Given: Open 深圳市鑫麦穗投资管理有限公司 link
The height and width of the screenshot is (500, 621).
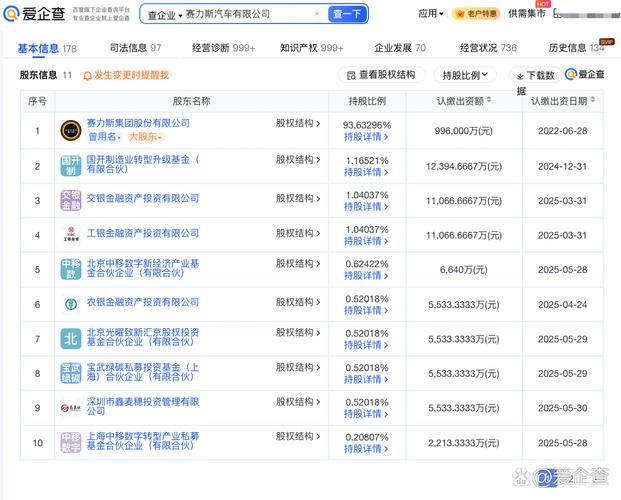Looking at the screenshot, I should point(143,406).
